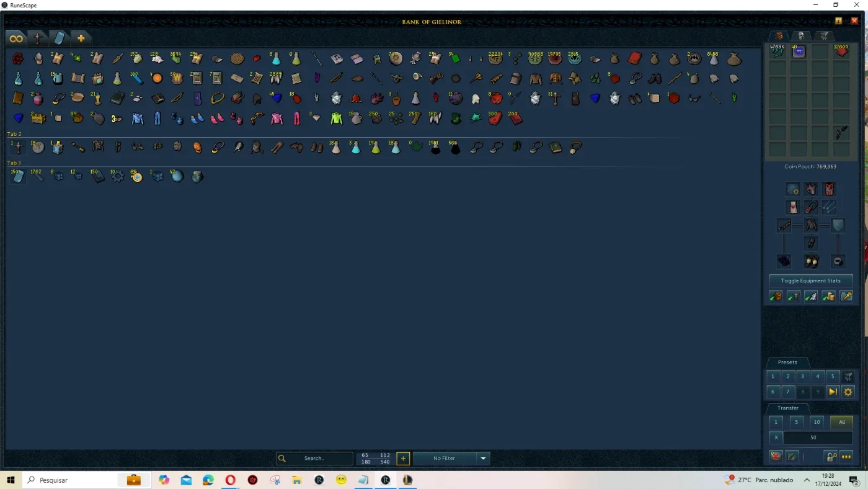This screenshot has height=489, width=868.
Task: Click the boots equipment slot
Action: point(811,261)
